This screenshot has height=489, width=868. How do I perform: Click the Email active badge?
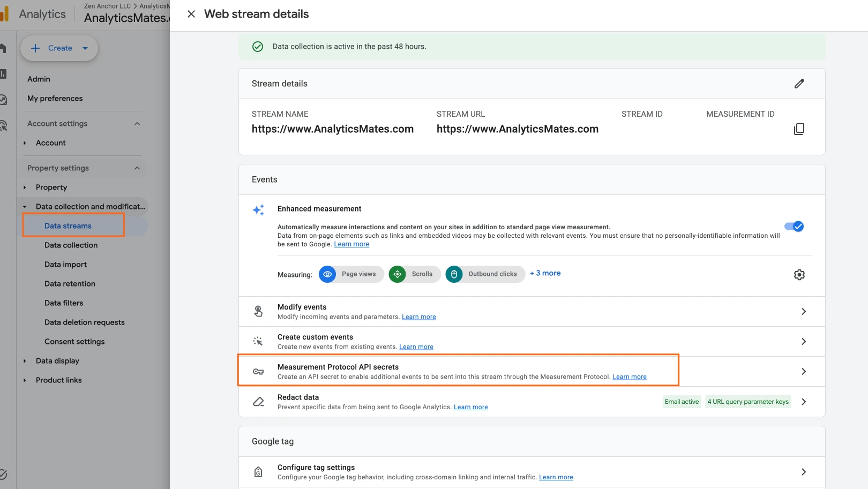[x=682, y=402]
